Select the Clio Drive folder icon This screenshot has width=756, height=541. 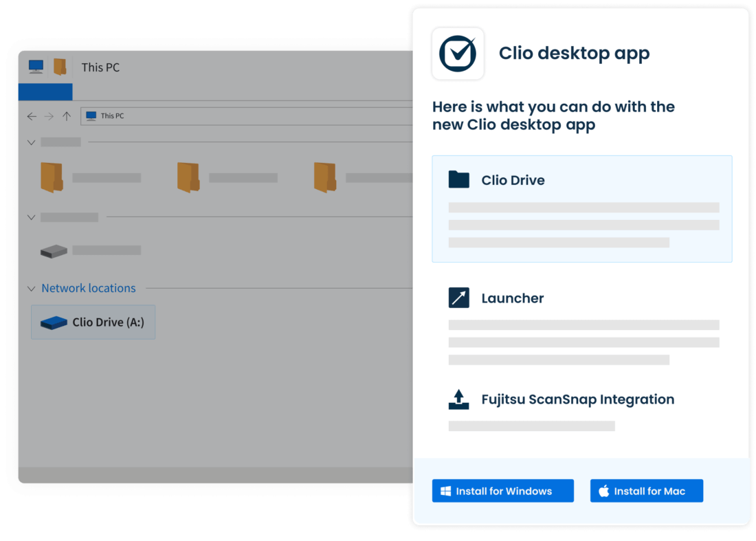tap(458, 179)
